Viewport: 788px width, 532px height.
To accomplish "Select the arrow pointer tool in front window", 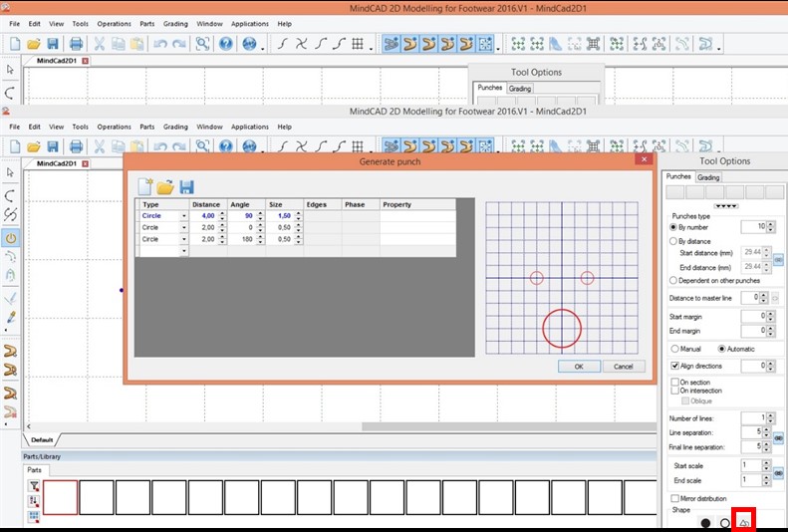I will (x=10, y=172).
